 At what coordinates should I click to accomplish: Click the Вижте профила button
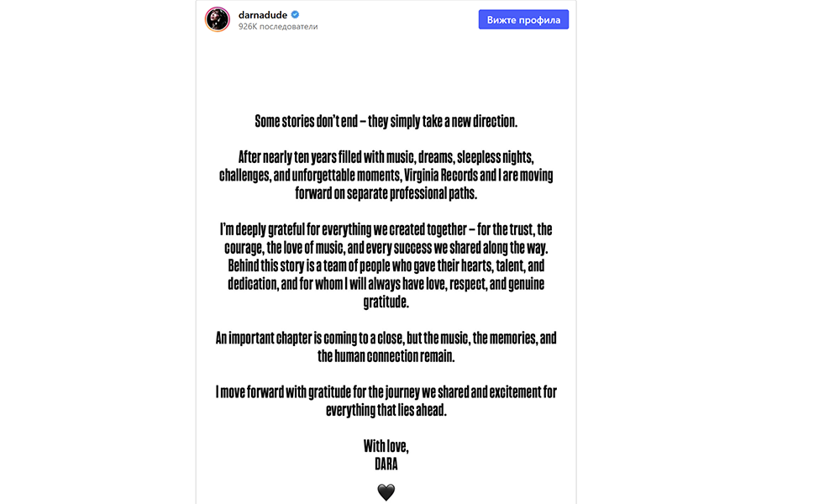523,20
